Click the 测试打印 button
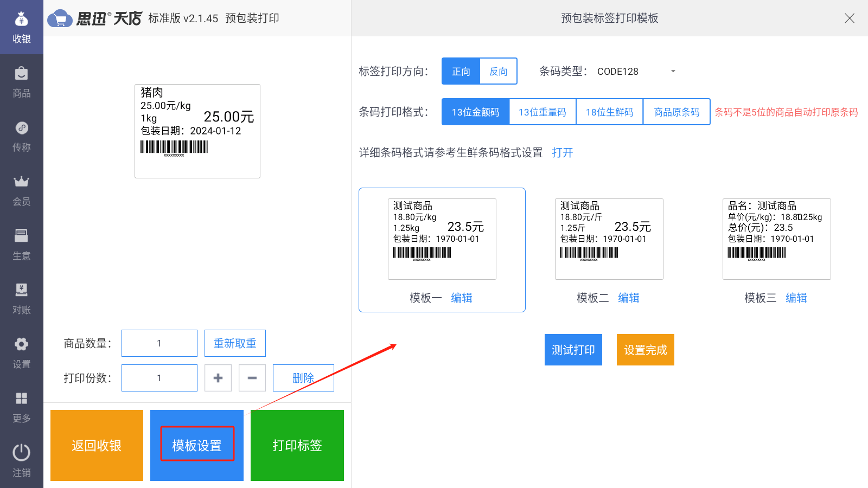This screenshot has height=488, width=868. click(573, 350)
